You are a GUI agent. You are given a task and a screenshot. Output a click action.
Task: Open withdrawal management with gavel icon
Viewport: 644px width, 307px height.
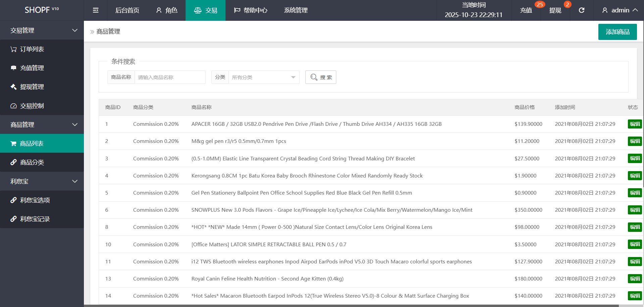click(x=32, y=87)
